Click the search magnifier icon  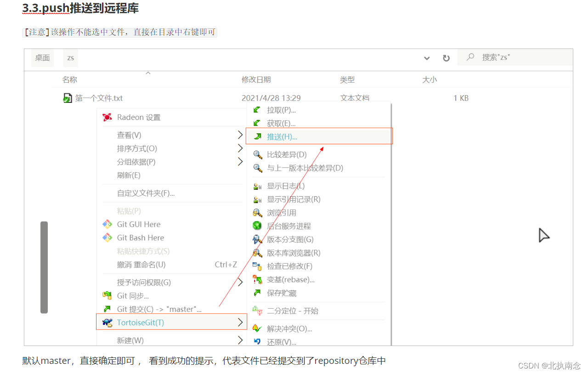(x=470, y=57)
